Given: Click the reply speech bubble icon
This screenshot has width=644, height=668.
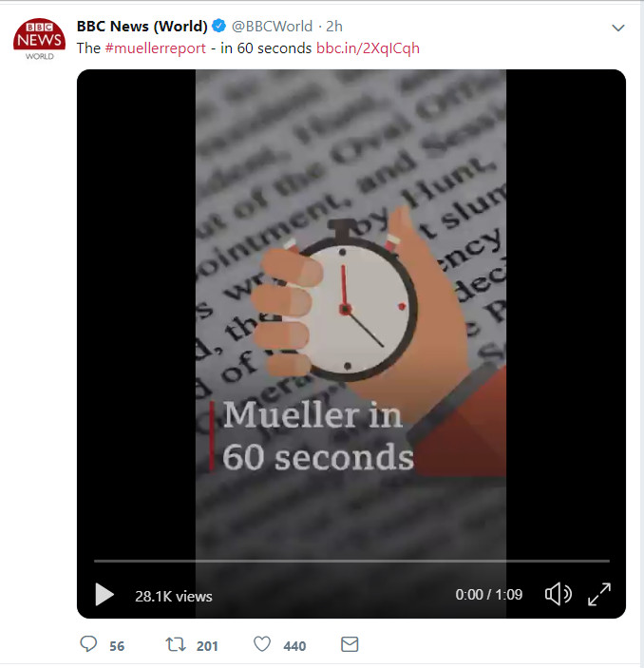Looking at the screenshot, I should tap(88, 644).
